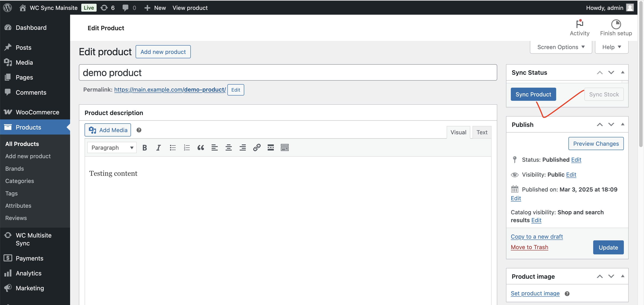Expand the Help dropdown
644x305 pixels.
pyautogui.click(x=612, y=47)
